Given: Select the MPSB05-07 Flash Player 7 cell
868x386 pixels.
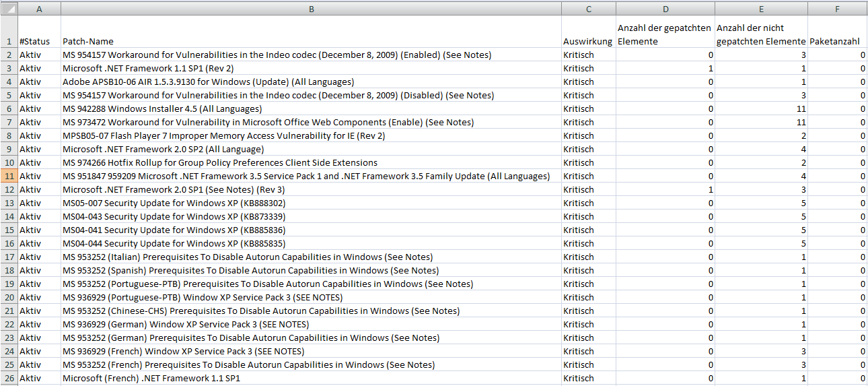Looking at the screenshot, I should [x=311, y=135].
